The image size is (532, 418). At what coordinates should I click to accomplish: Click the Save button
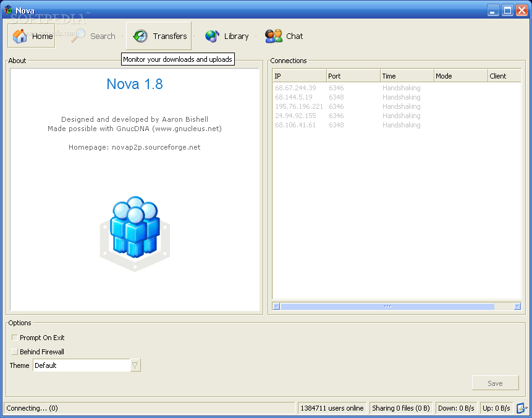[495, 383]
